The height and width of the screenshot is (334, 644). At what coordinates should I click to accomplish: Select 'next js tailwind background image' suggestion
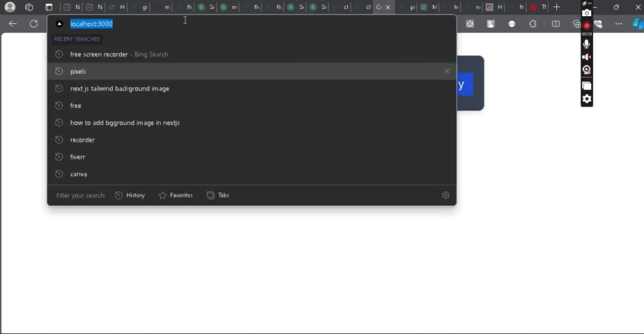pos(252,89)
